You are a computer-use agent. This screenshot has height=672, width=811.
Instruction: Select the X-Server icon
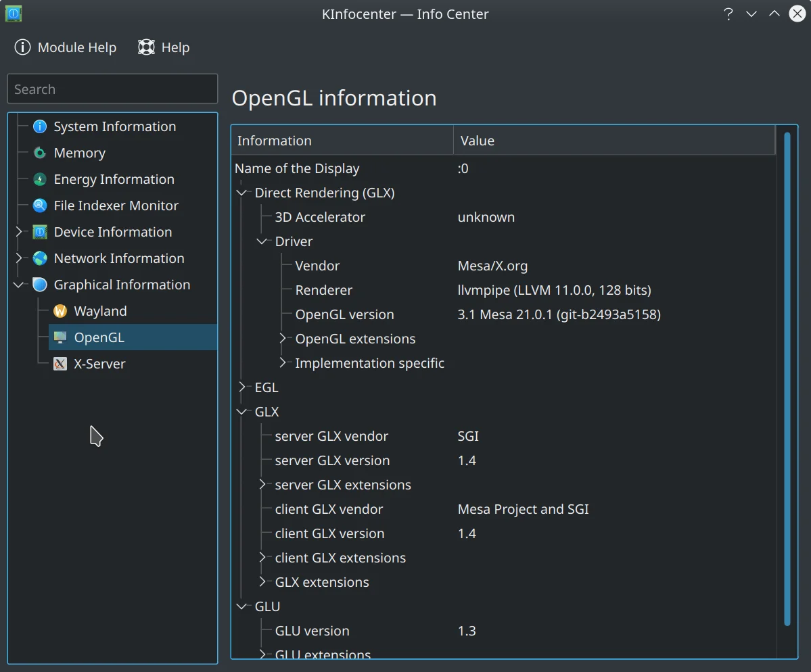[x=60, y=364]
